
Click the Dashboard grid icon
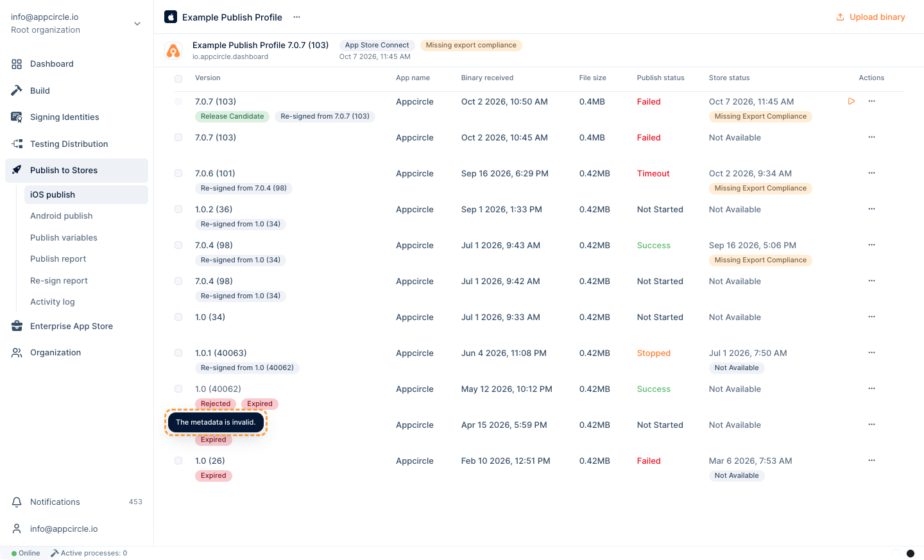17,64
